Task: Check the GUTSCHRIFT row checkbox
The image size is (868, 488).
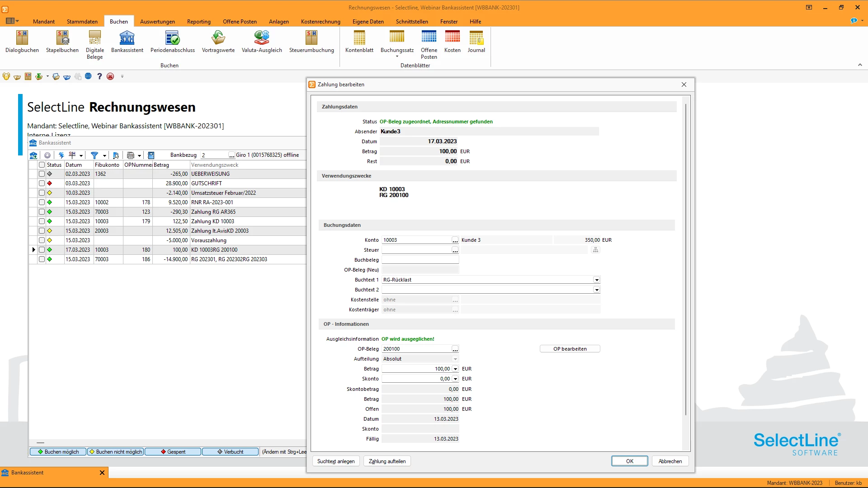Action: click(x=42, y=183)
